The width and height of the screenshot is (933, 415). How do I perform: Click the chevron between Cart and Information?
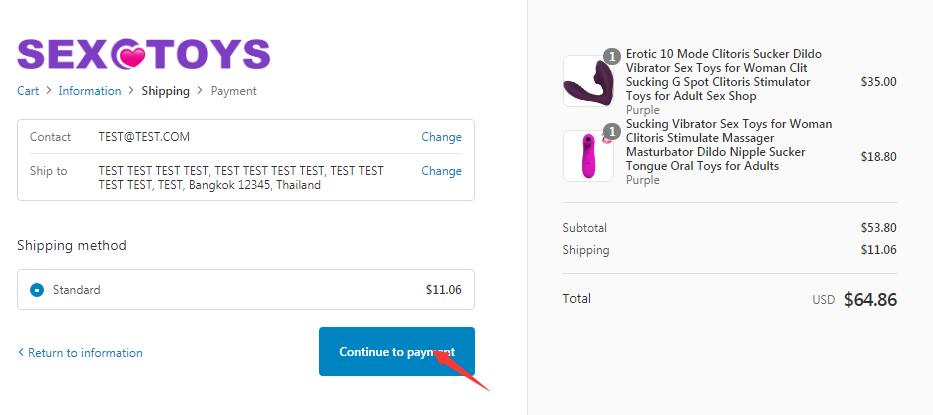point(49,91)
